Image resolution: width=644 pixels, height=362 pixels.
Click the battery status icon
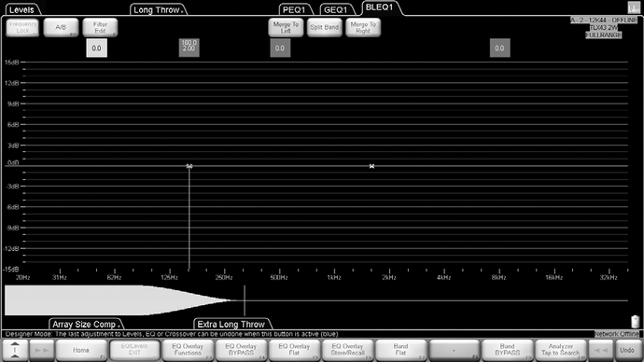click(x=635, y=321)
